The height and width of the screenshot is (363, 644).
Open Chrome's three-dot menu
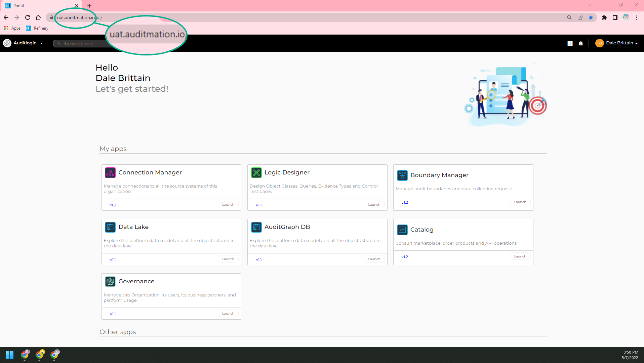click(x=637, y=17)
